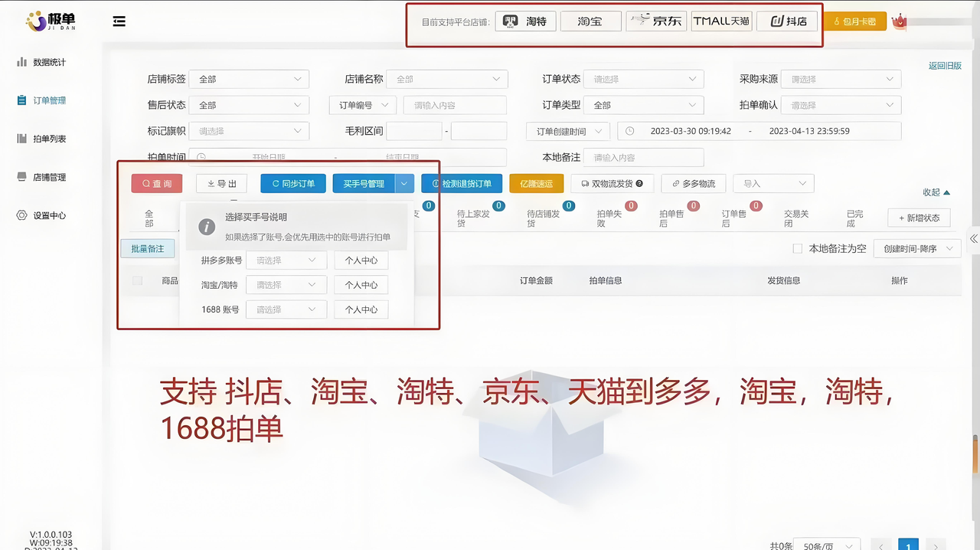Click the 本地备注 input field
Viewport: 980px width, 550px height.
coord(643,158)
